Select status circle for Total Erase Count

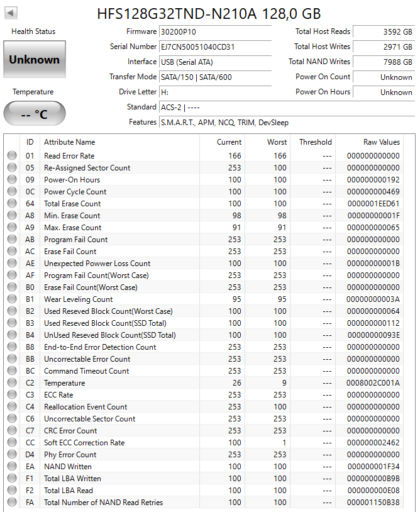(x=12, y=203)
